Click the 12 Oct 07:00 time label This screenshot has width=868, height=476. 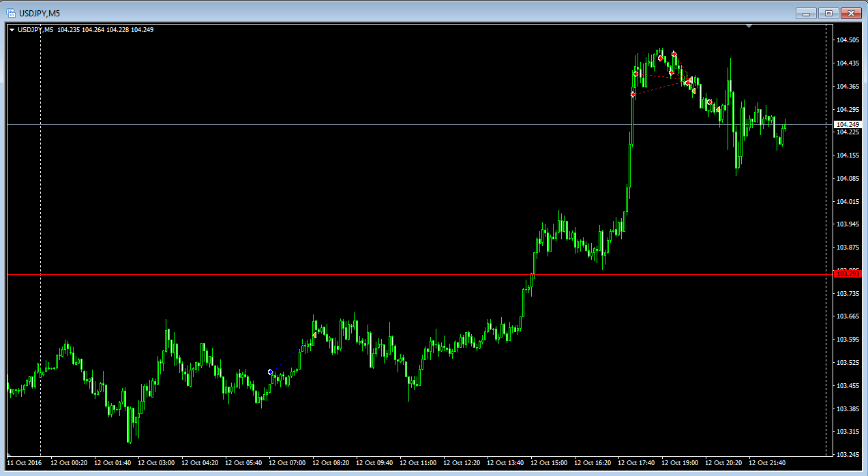[287, 463]
